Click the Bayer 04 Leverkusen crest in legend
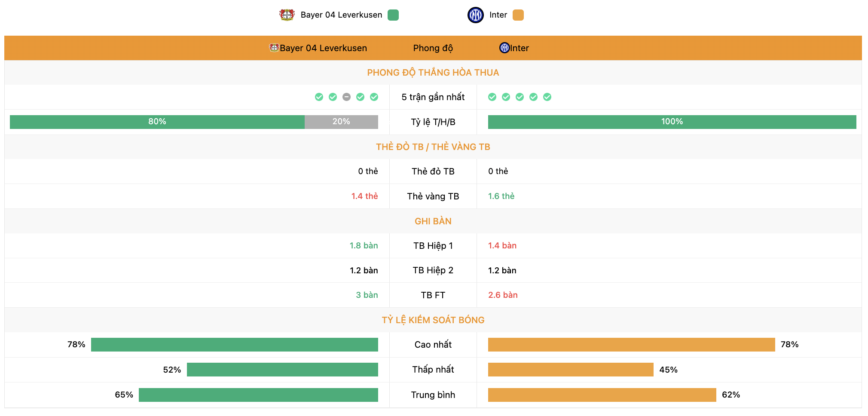The image size is (868, 416). pyautogui.click(x=287, y=15)
